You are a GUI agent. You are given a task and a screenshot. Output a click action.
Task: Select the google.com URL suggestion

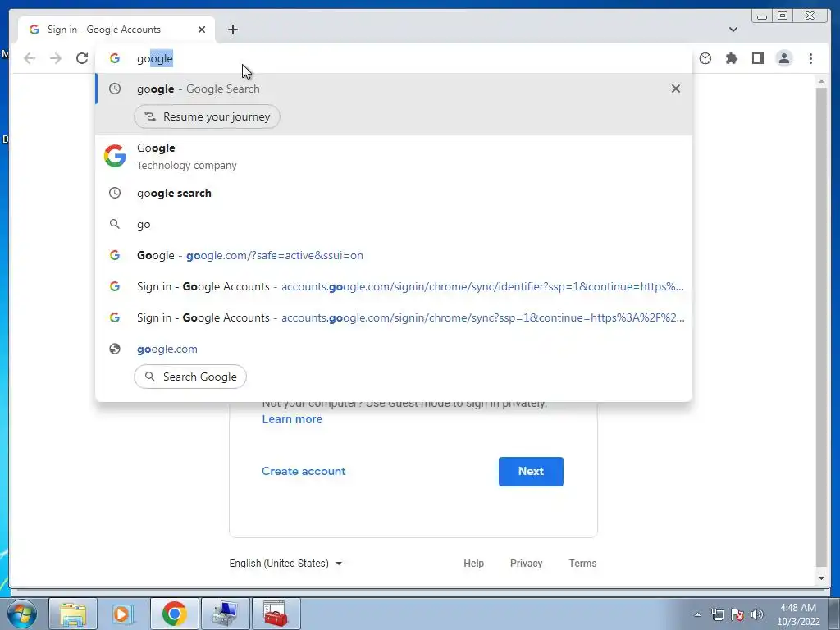coord(394,349)
